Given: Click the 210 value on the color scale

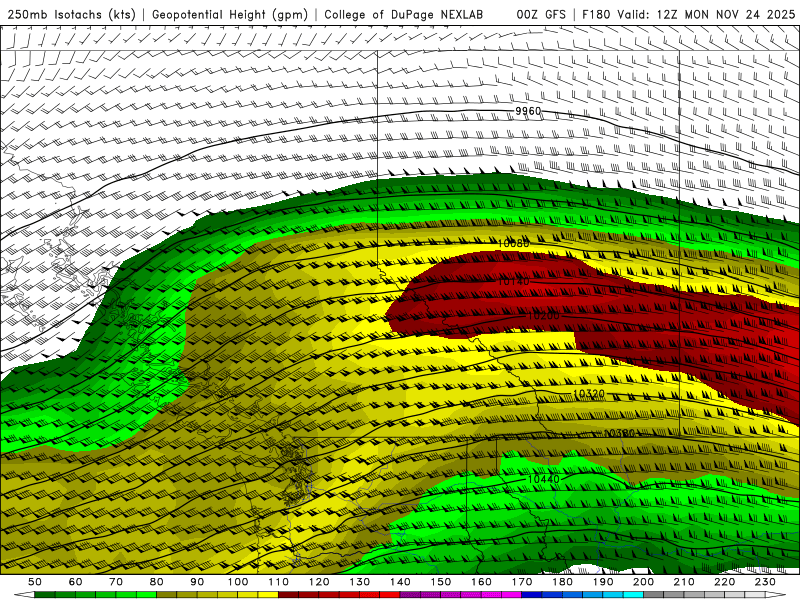Looking at the screenshot, I should [684, 582].
